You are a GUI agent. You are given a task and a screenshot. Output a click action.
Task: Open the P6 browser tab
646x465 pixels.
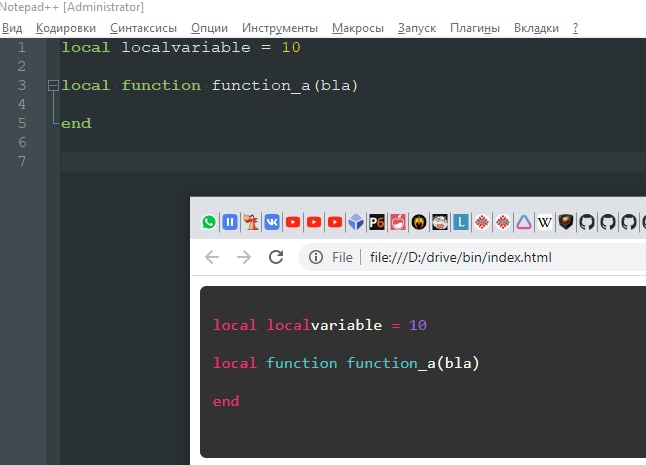(x=377, y=222)
